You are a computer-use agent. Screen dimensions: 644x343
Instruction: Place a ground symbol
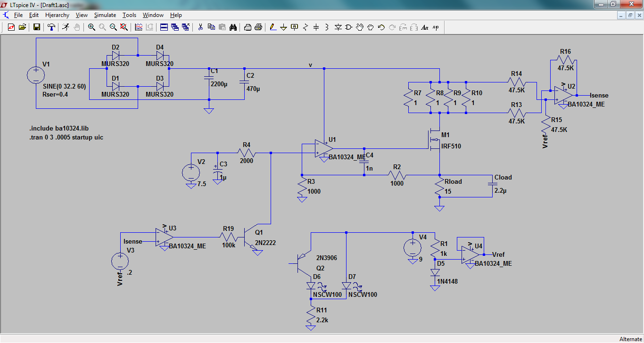coord(284,27)
